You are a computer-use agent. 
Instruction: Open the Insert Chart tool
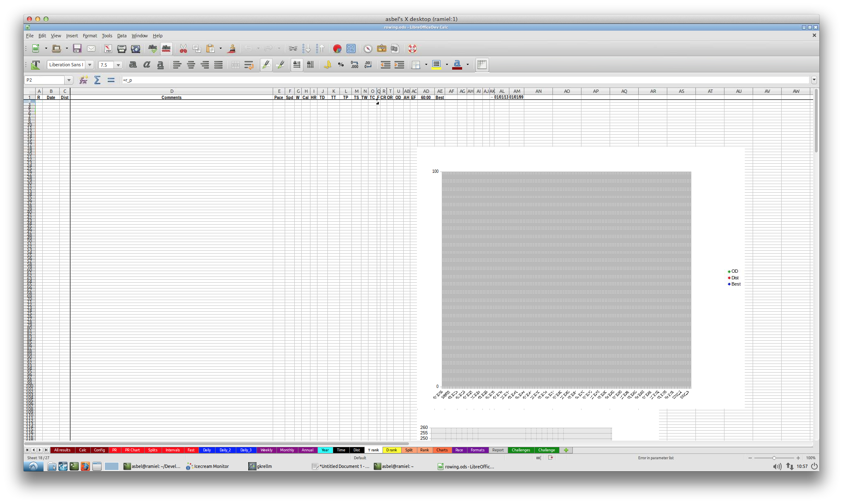pos(337,49)
